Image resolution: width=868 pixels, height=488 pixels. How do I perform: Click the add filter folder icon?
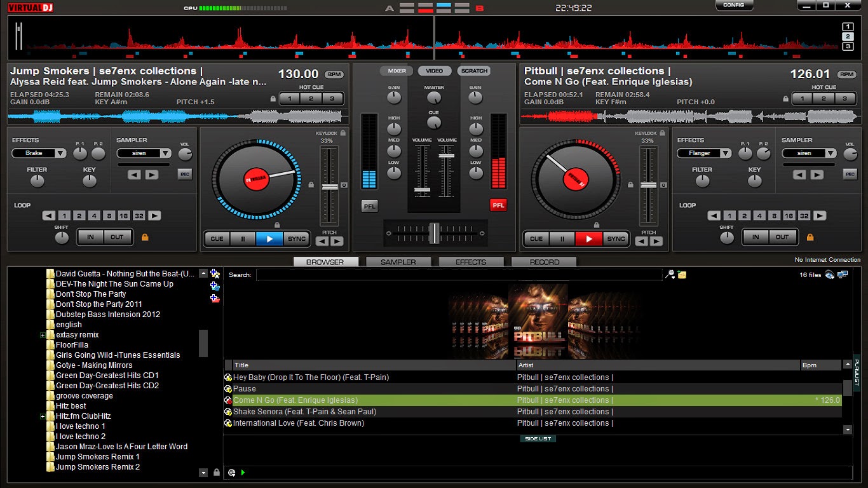pos(215,286)
